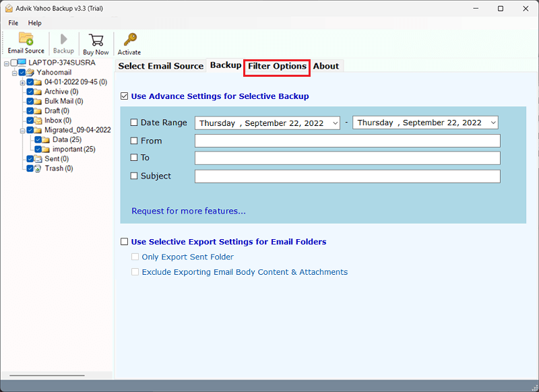
Task: Toggle the LAPTOP-374SUSRA root checkbox
Action: coord(13,63)
